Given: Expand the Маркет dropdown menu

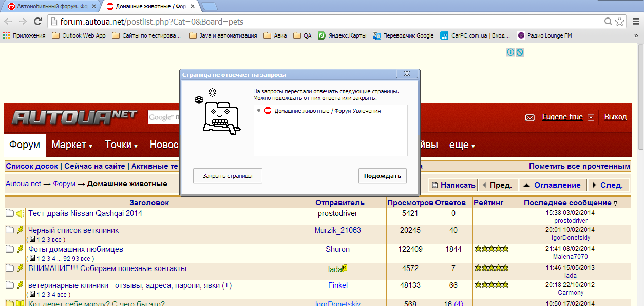Looking at the screenshot, I should point(72,145).
